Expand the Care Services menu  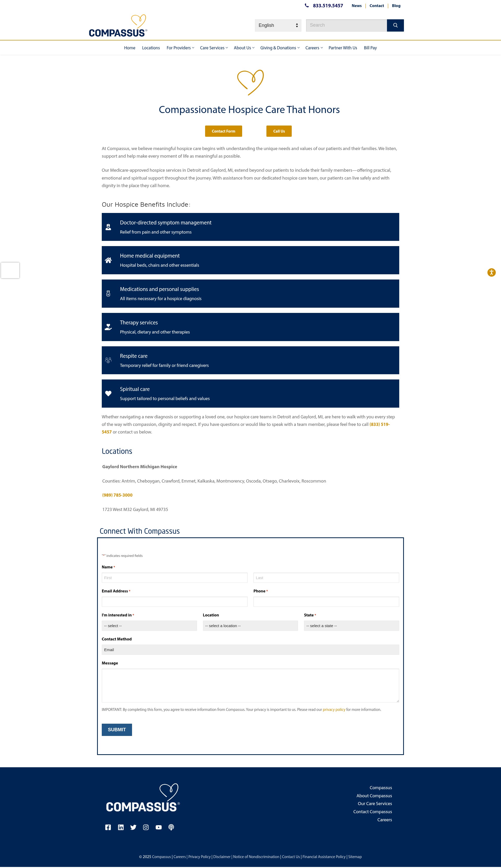(214, 48)
